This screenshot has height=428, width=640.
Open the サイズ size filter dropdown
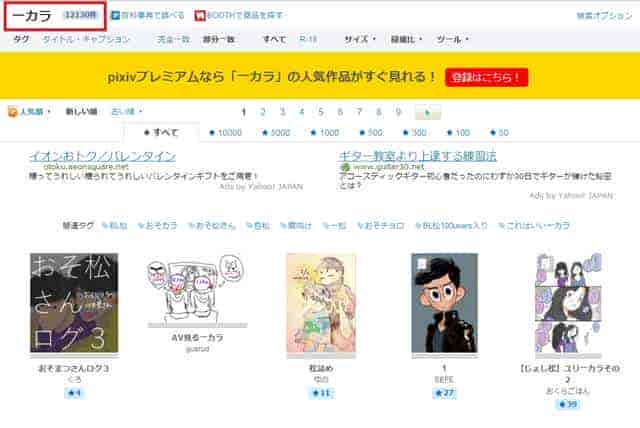pos(360,40)
